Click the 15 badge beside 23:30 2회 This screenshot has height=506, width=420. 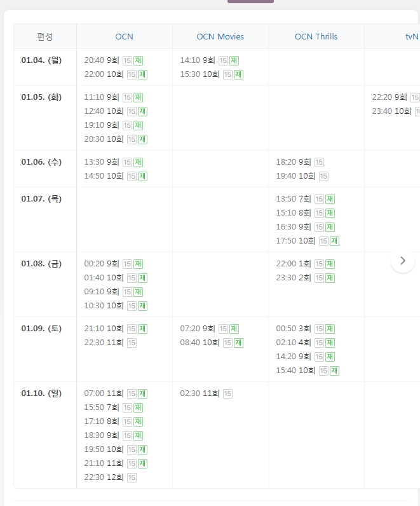point(320,278)
